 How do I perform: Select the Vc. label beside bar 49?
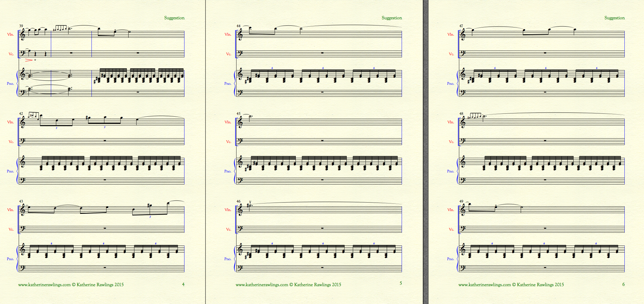[451, 229]
